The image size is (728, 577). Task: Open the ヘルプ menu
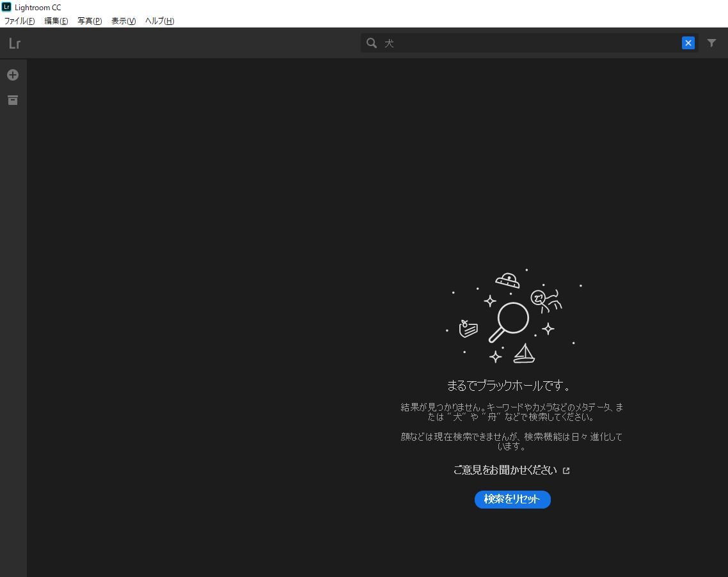(x=158, y=20)
